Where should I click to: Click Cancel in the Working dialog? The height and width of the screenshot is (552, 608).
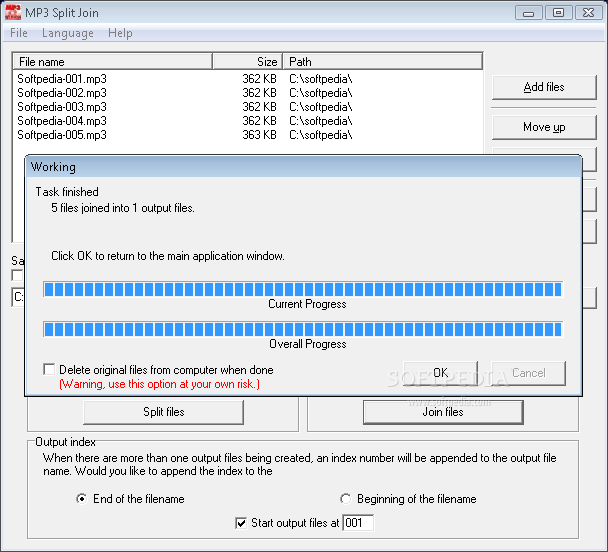pyautogui.click(x=529, y=373)
